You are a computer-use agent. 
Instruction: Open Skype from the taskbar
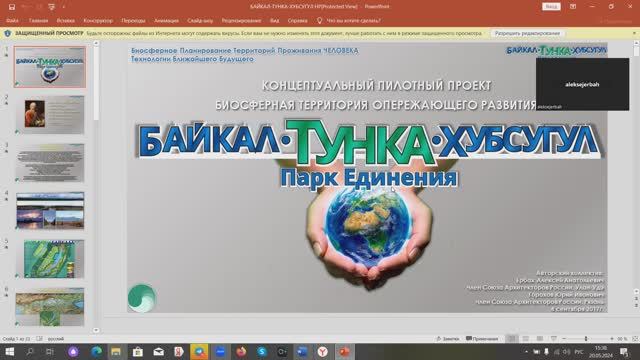[x=262, y=352]
